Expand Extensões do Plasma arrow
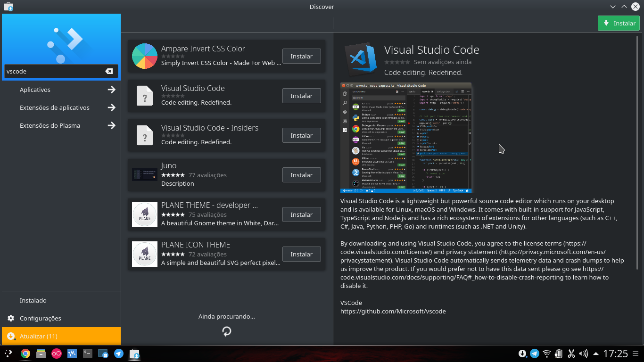The width and height of the screenshot is (644, 362). point(112,125)
